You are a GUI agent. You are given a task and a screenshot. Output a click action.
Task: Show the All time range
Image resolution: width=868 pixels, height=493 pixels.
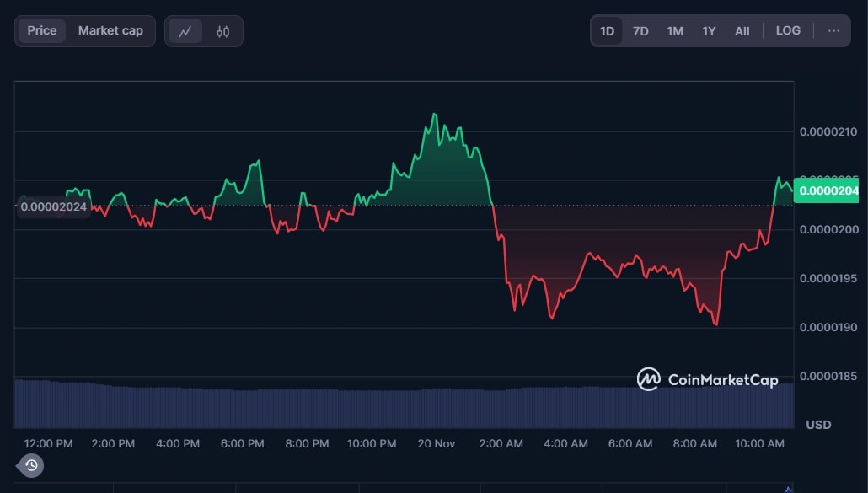coord(742,31)
